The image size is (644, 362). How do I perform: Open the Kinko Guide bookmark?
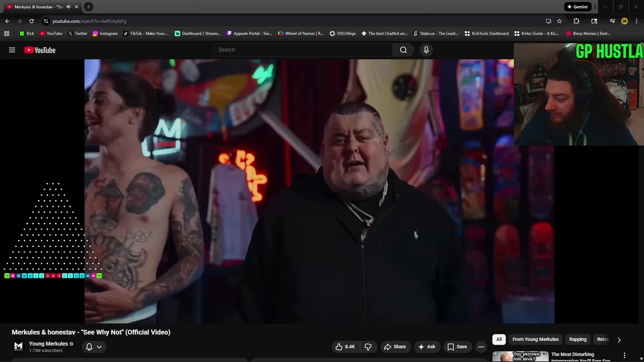pos(536,33)
